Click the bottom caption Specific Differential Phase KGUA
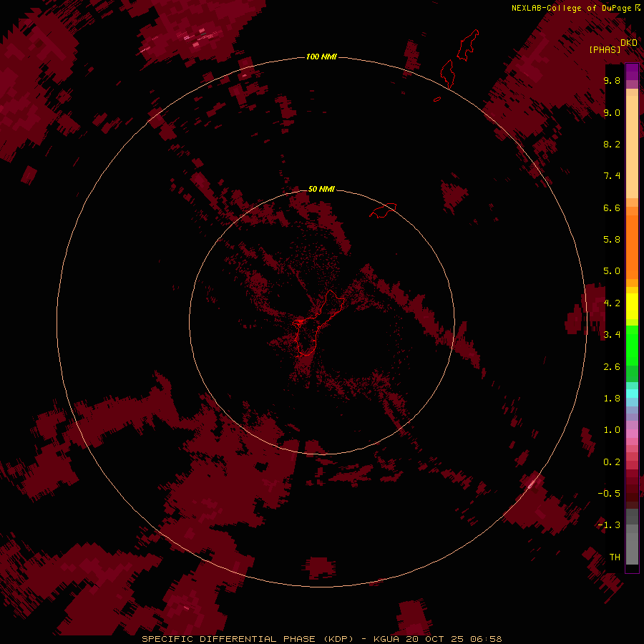Screen dimensions: 644x644 pyautogui.click(x=322, y=639)
